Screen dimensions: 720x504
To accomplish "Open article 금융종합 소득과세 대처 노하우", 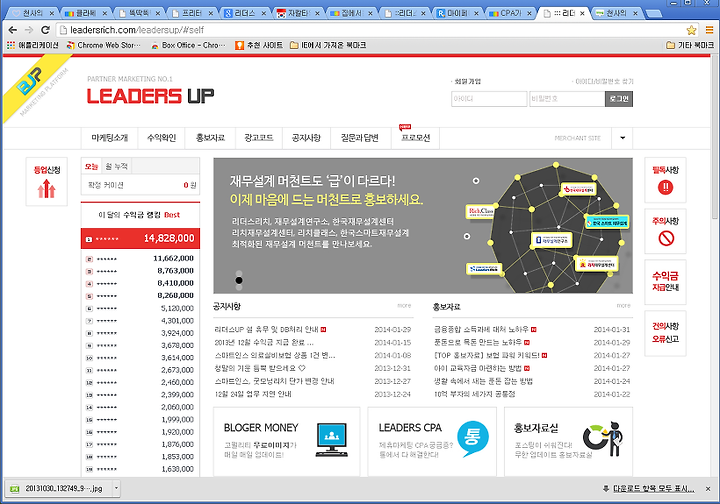I will coord(481,330).
